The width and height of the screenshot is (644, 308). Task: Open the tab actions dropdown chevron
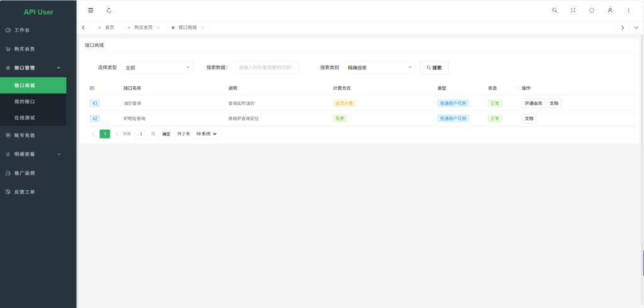636,28
